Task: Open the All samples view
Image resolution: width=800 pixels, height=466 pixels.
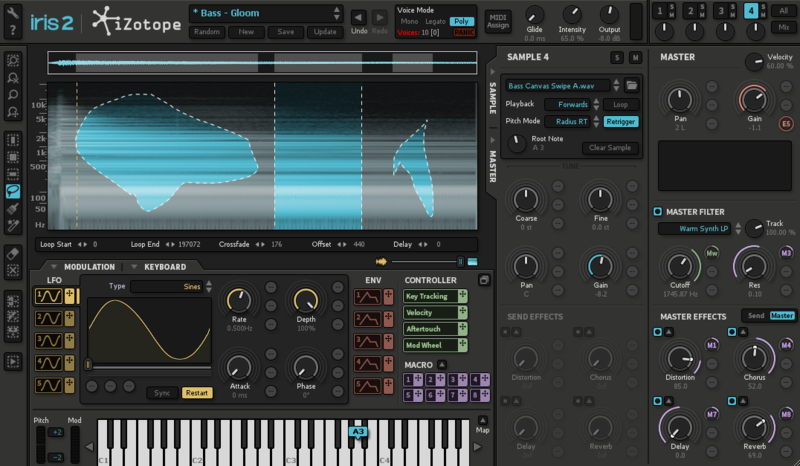Action: coord(783,11)
